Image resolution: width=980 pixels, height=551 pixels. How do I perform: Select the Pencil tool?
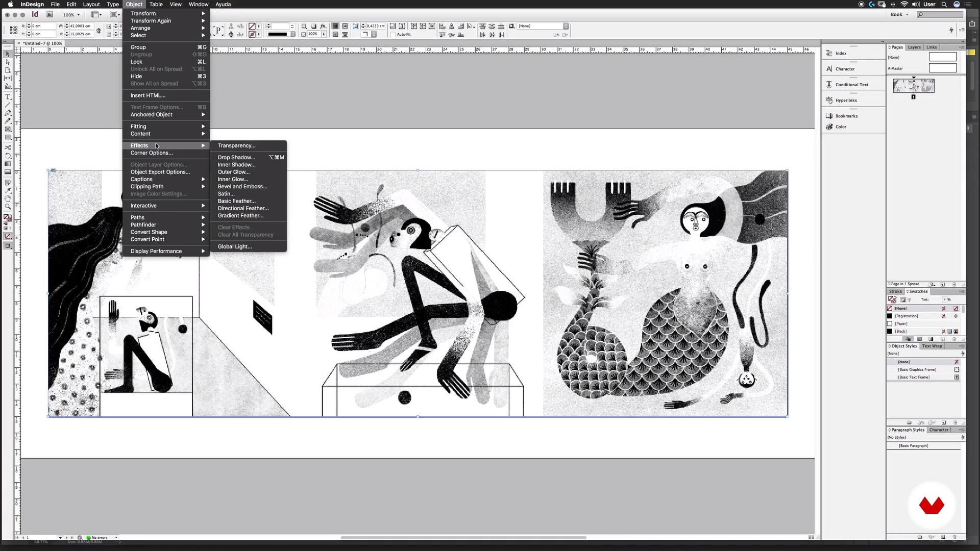click(8, 121)
